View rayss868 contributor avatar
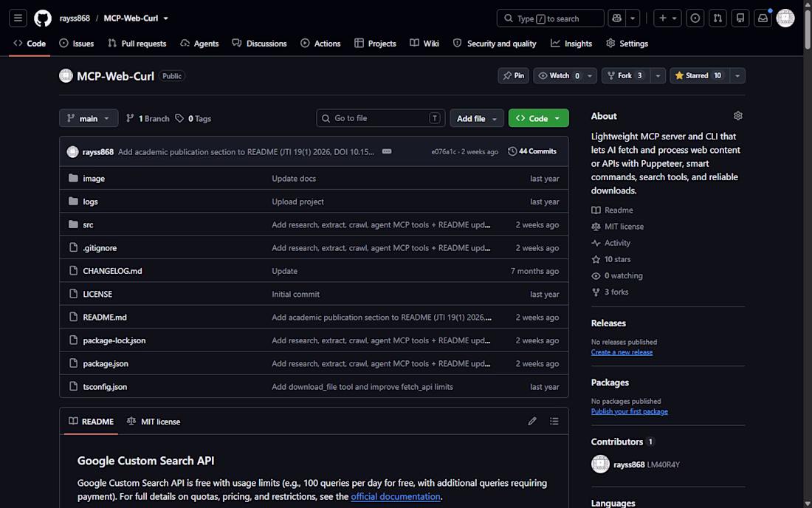 click(x=600, y=464)
